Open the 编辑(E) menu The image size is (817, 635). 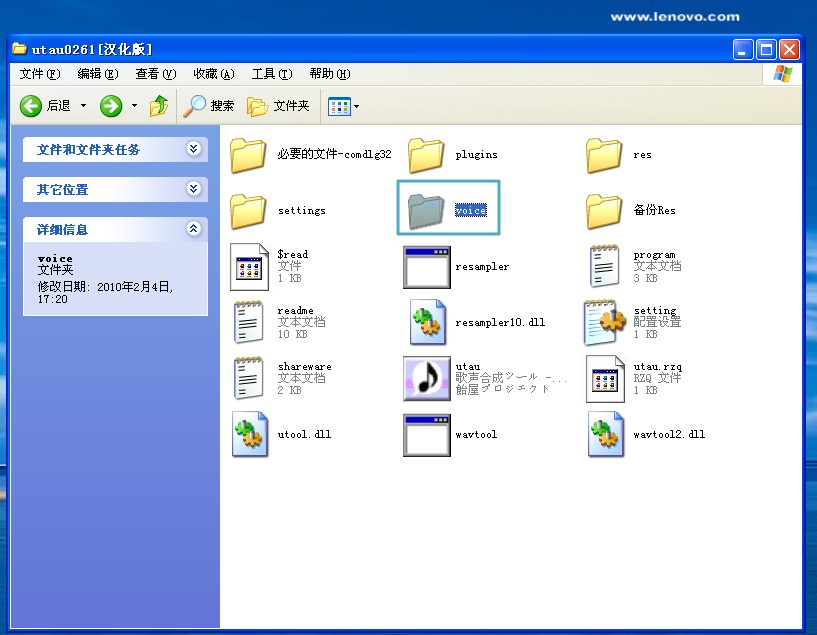pyautogui.click(x=98, y=74)
